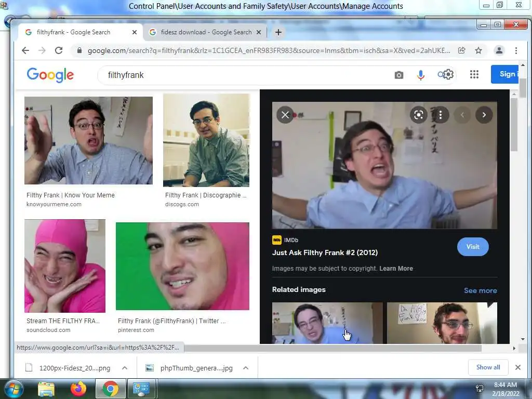Open the soundcloud pink suit thumbnail
The image size is (532, 399).
point(65,266)
